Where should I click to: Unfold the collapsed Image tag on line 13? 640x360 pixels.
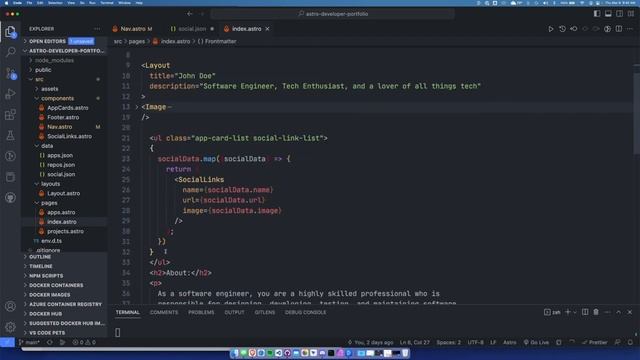[137, 107]
